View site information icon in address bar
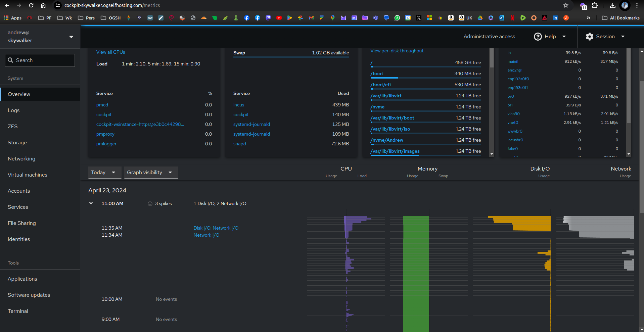 [58, 5]
